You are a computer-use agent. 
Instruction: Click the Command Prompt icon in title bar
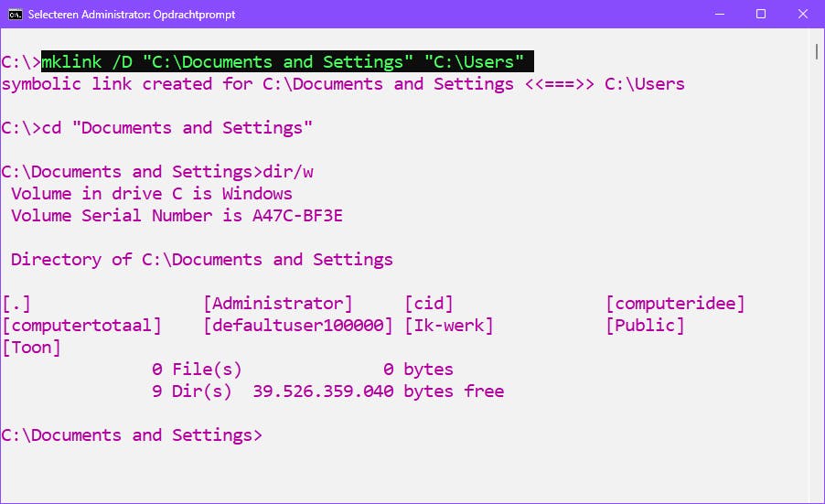(16, 15)
